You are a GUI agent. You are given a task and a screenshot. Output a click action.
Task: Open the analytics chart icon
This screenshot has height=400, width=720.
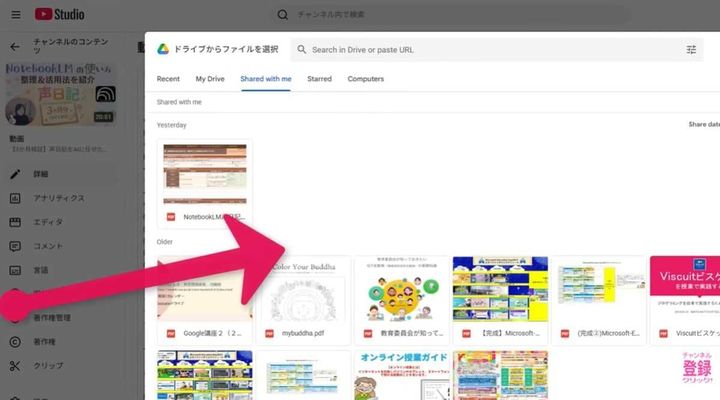click(15, 198)
